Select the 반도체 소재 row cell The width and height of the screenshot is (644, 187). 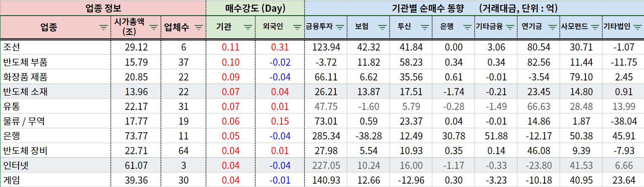(56, 91)
